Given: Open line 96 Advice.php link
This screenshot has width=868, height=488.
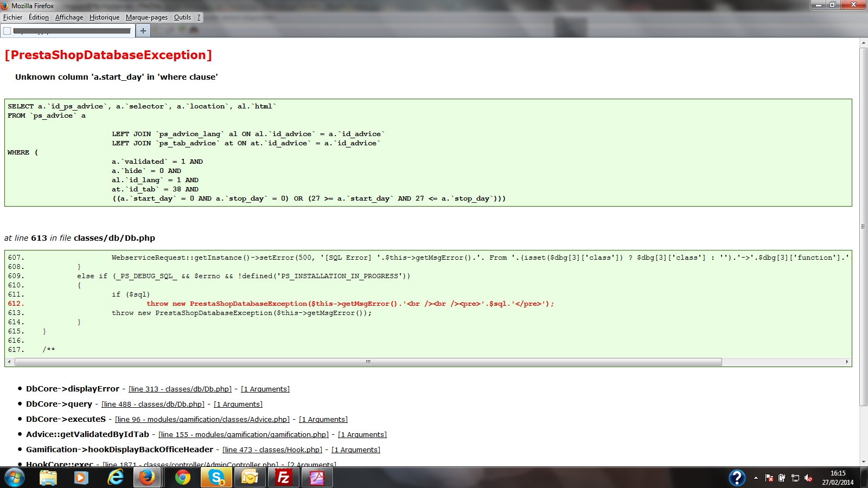Looking at the screenshot, I should pyautogui.click(x=202, y=420).
